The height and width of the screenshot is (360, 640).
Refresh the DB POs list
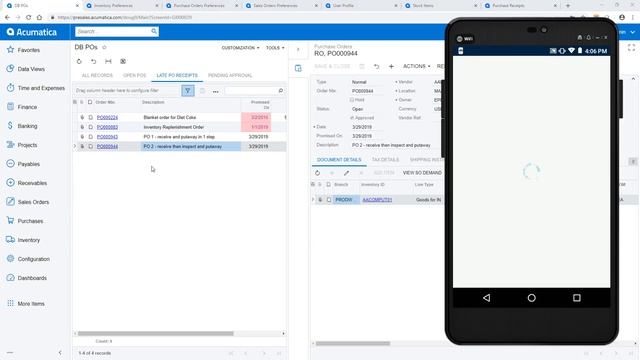(x=79, y=61)
